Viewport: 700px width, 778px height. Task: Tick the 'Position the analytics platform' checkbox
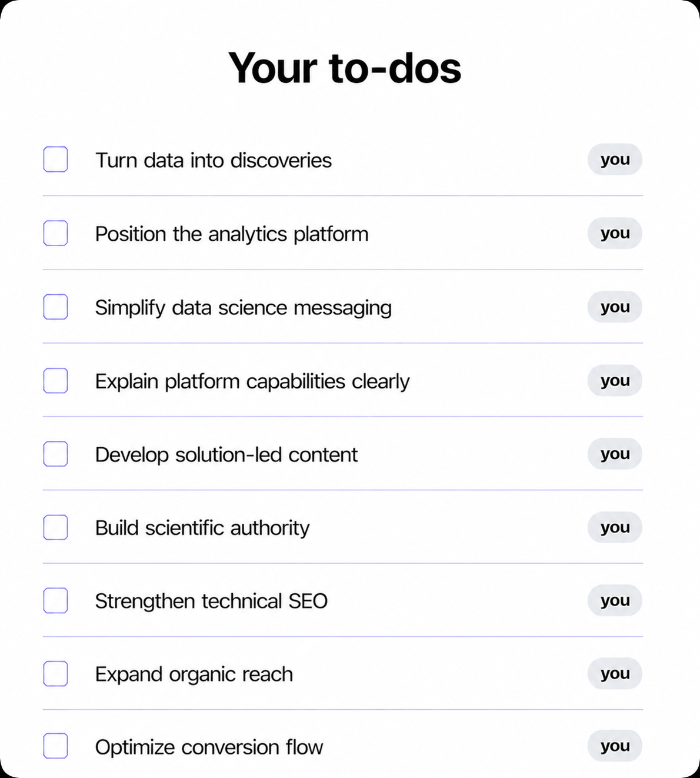click(55, 233)
